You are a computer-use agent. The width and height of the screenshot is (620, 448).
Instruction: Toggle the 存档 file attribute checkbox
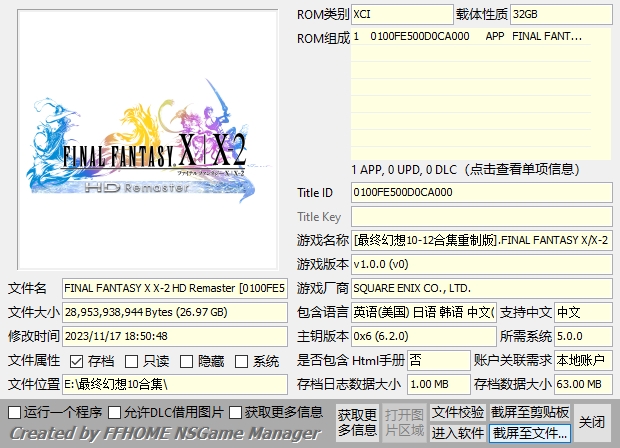point(76,361)
